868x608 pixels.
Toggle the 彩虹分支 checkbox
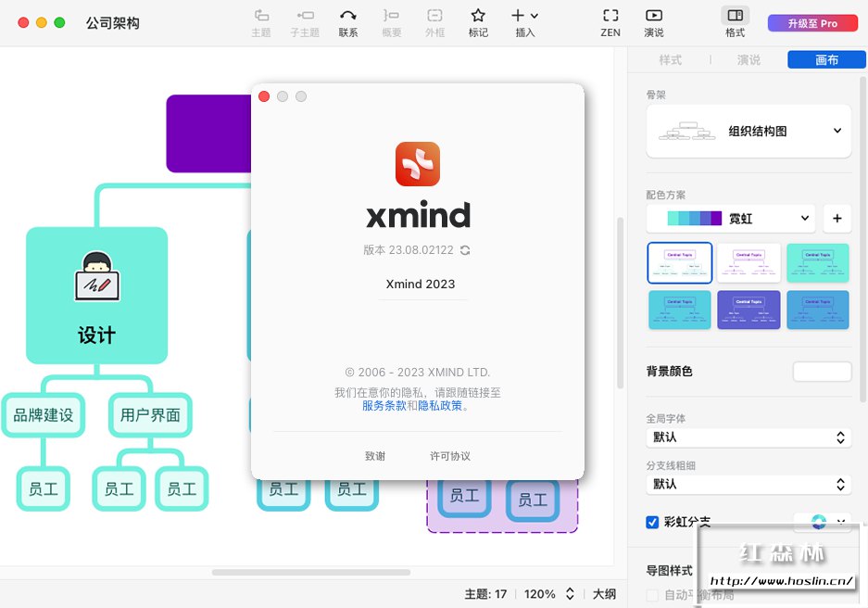[652, 522]
